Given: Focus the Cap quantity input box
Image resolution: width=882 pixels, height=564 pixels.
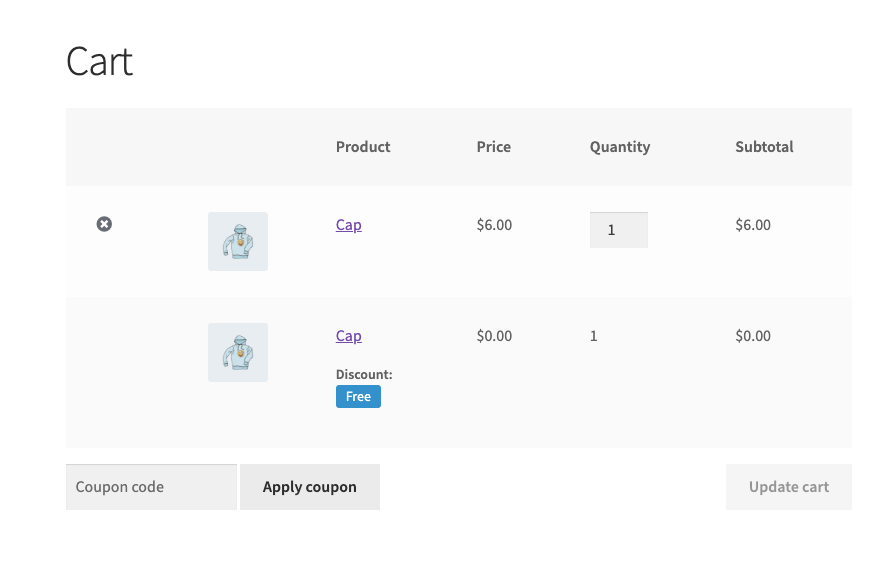Looking at the screenshot, I should pyautogui.click(x=618, y=230).
